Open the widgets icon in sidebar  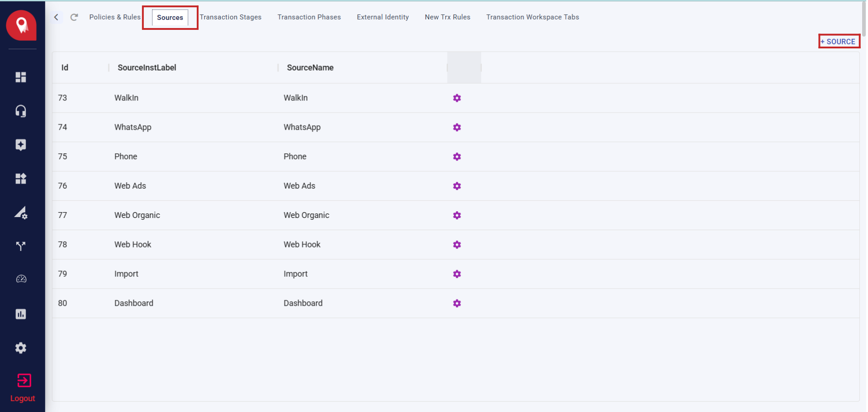tap(21, 179)
